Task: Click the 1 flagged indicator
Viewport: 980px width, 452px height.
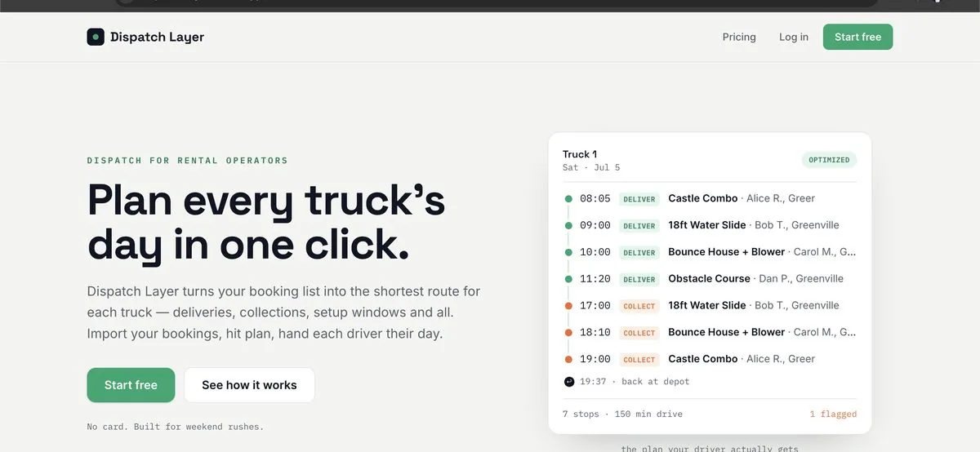Action: (833, 414)
